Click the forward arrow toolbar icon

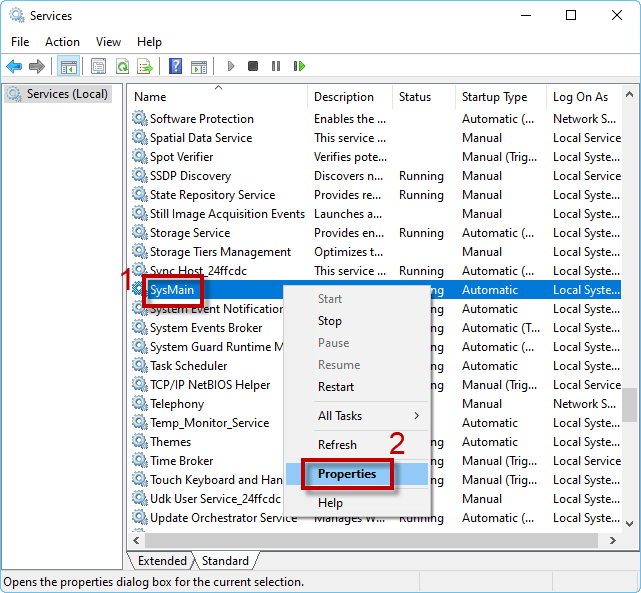click(37, 66)
